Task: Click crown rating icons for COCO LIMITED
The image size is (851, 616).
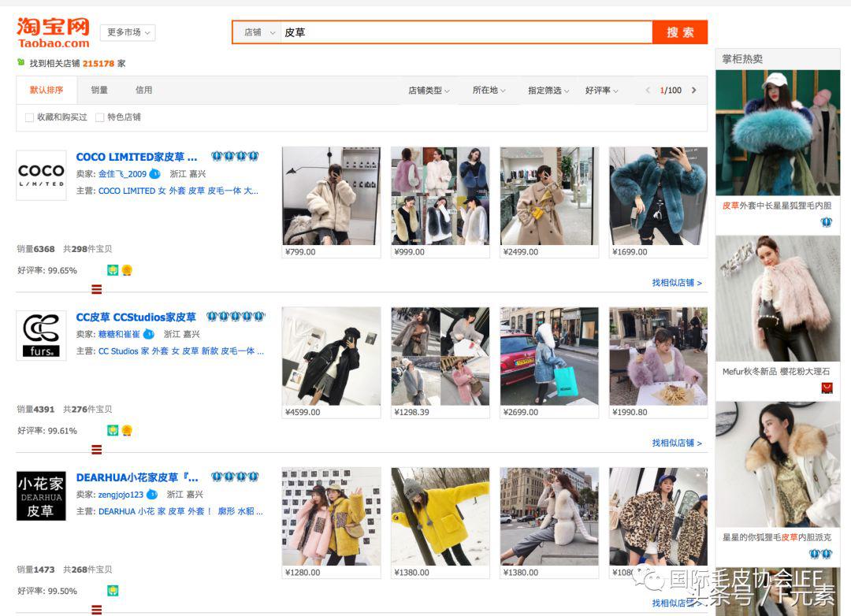Action: (235, 156)
